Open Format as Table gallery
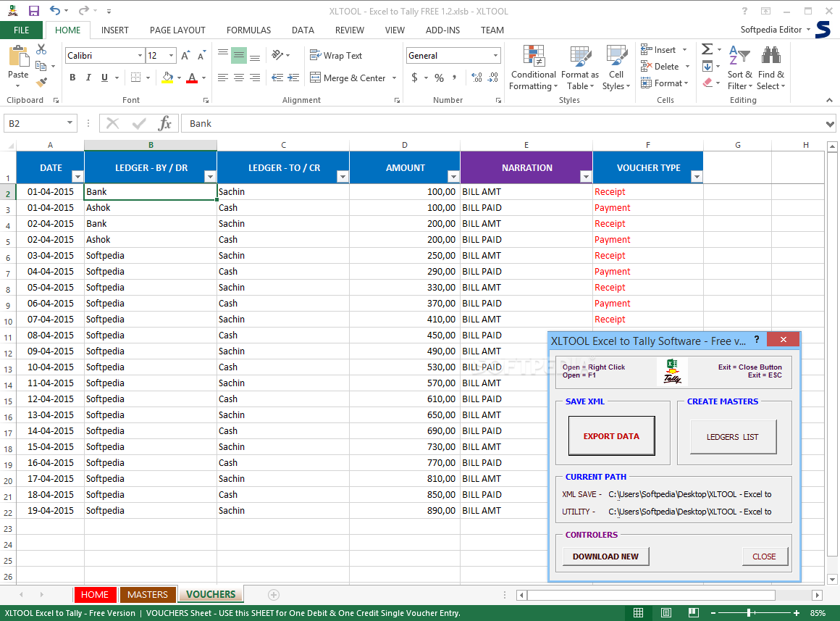The height and width of the screenshot is (621, 840). (x=580, y=68)
